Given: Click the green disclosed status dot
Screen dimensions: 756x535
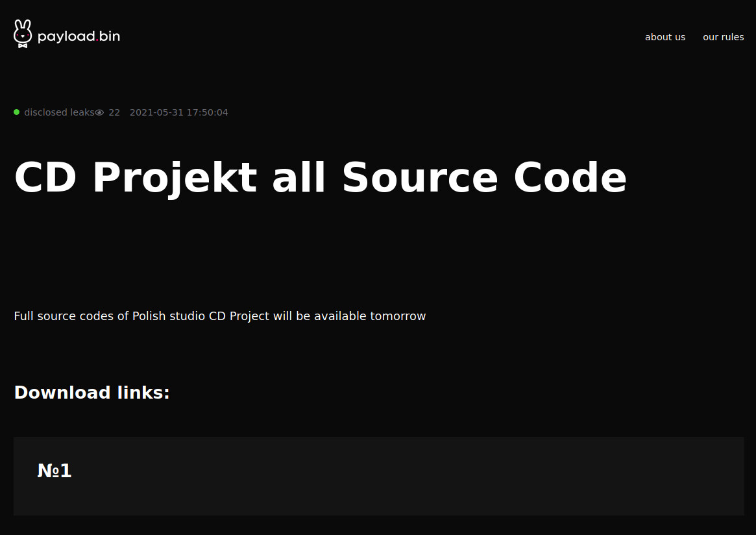Looking at the screenshot, I should pyautogui.click(x=16, y=112).
